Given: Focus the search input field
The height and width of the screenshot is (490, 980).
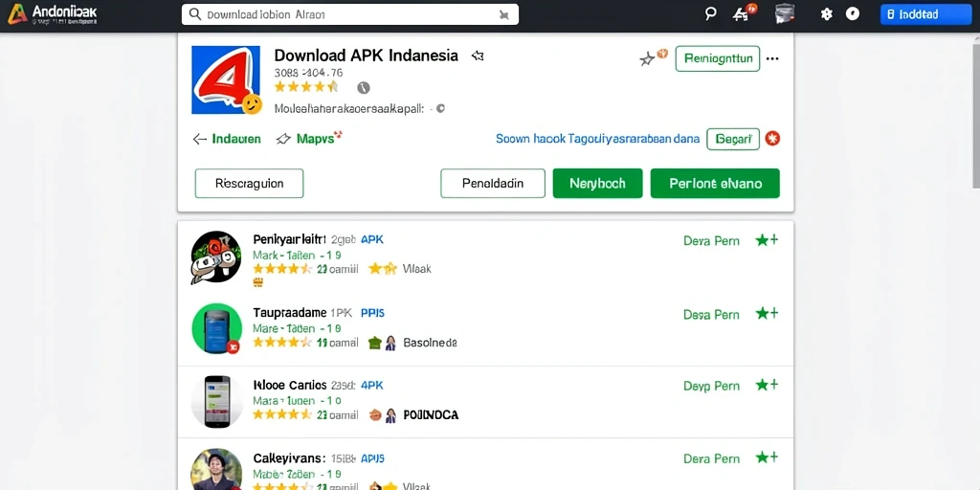Looking at the screenshot, I should click(350, 14).
